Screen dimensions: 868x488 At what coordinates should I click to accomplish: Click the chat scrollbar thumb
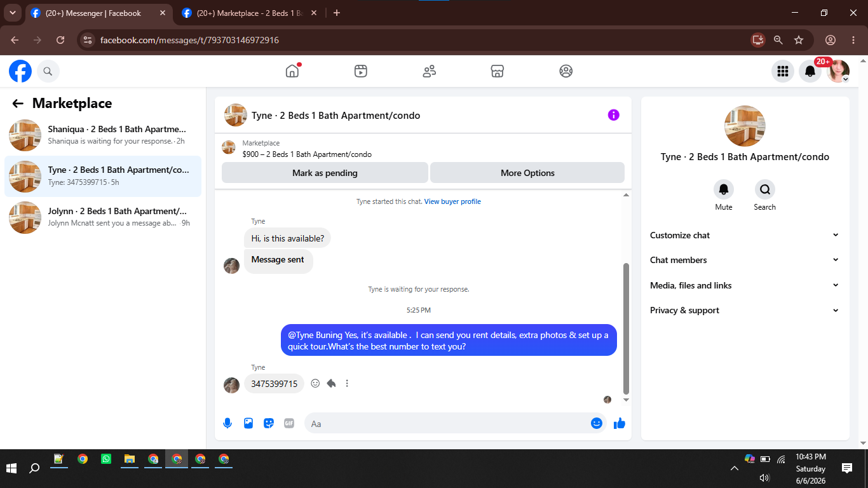click(626, 329)
